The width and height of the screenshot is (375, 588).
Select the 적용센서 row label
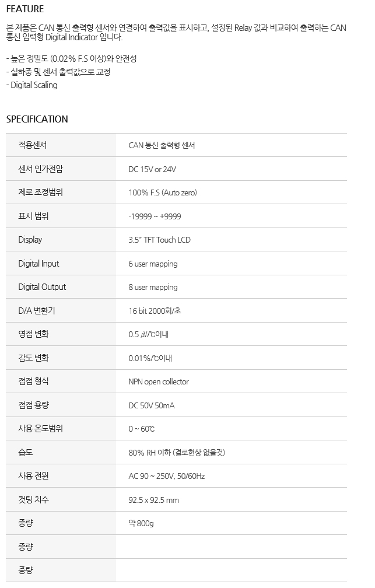[x=33, y=145]
